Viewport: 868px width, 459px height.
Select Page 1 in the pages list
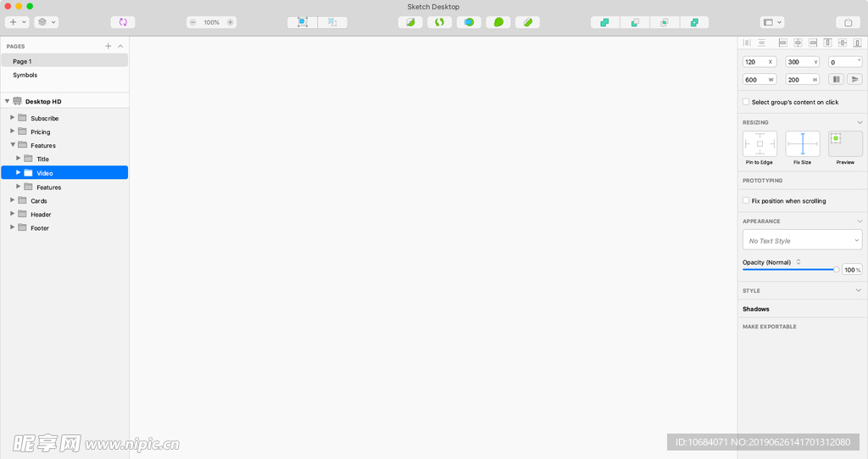(22, 61)
